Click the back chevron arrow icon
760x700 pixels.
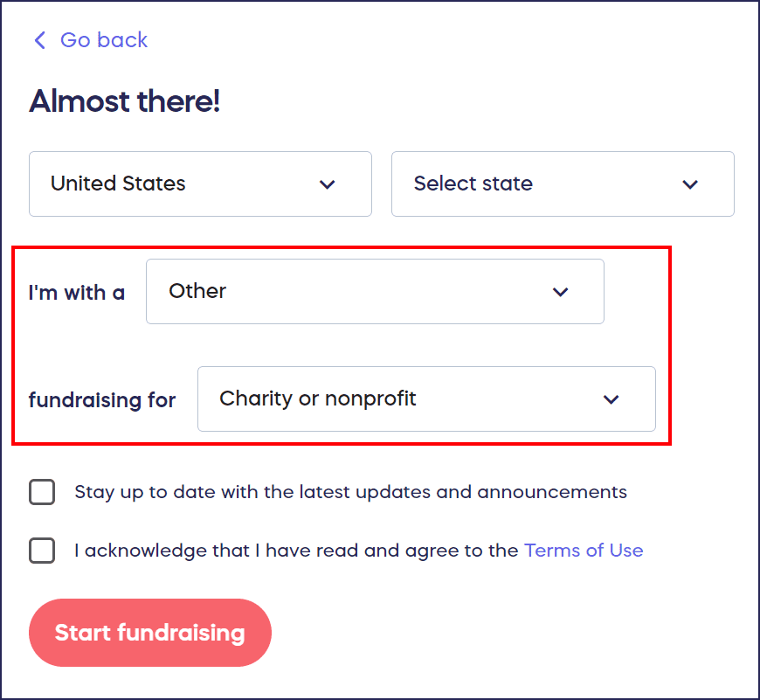tap(39, 40)
